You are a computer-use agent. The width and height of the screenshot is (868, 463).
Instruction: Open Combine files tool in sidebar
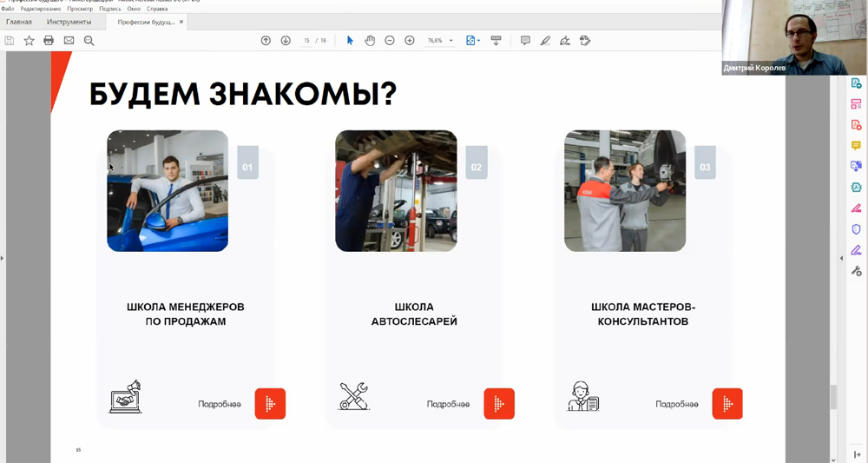point(856,166)
